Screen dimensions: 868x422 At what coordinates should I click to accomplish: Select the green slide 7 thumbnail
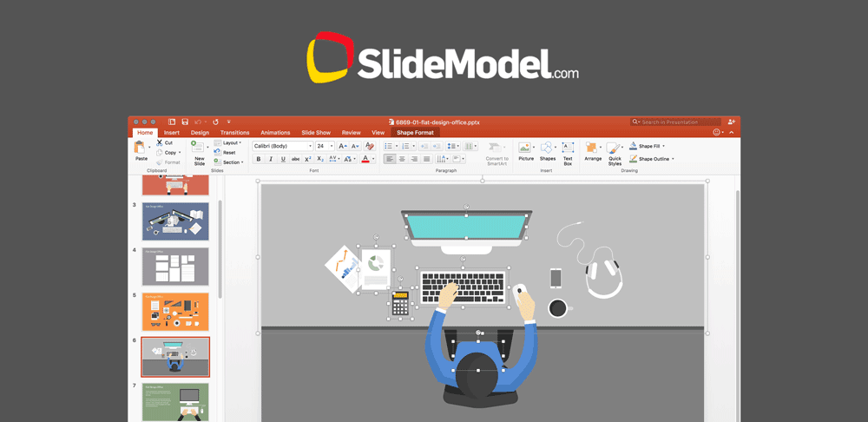pos(175,402)
